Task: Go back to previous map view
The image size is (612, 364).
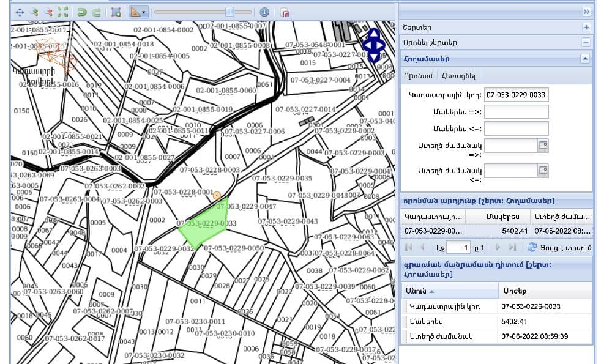Action: (x=81, y=12)
